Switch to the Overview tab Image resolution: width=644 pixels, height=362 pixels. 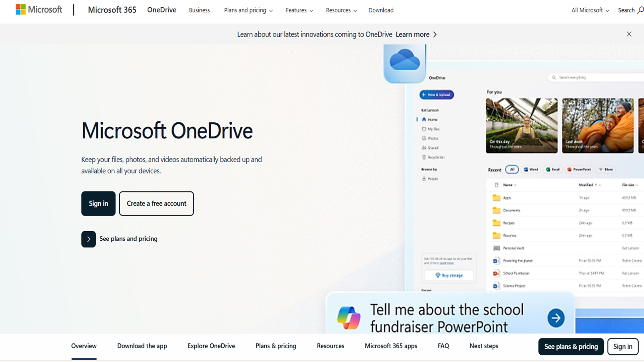tap(84, 346)
